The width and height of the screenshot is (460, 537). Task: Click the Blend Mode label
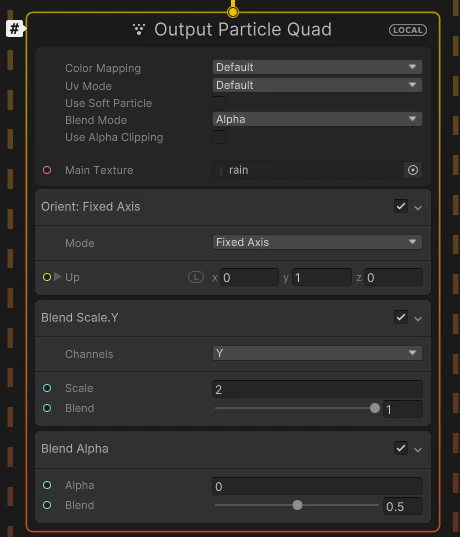[x=96, y=120]
